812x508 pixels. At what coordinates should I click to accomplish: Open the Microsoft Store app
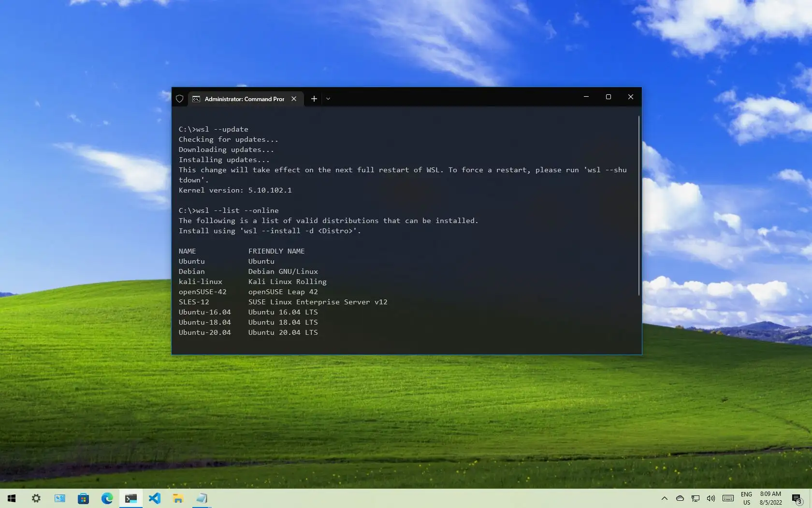point(84,499)
